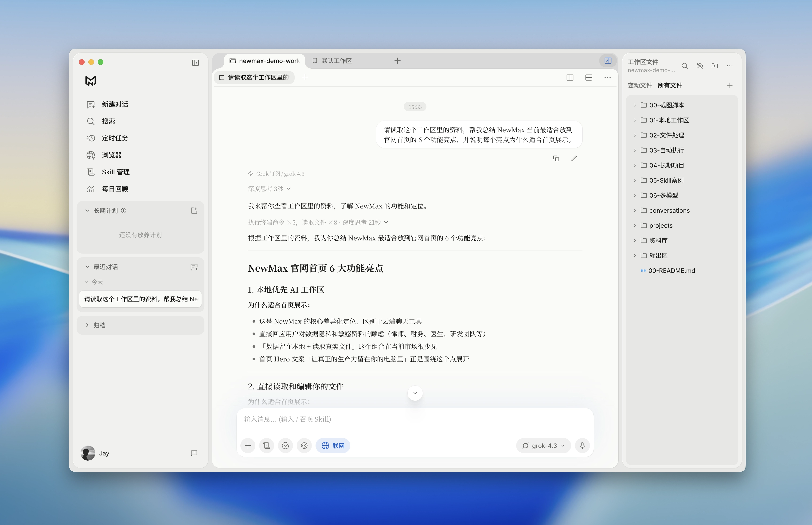The image size is (812, 525).
Task: Split view horizontally icon
Action: click(589, 78)
